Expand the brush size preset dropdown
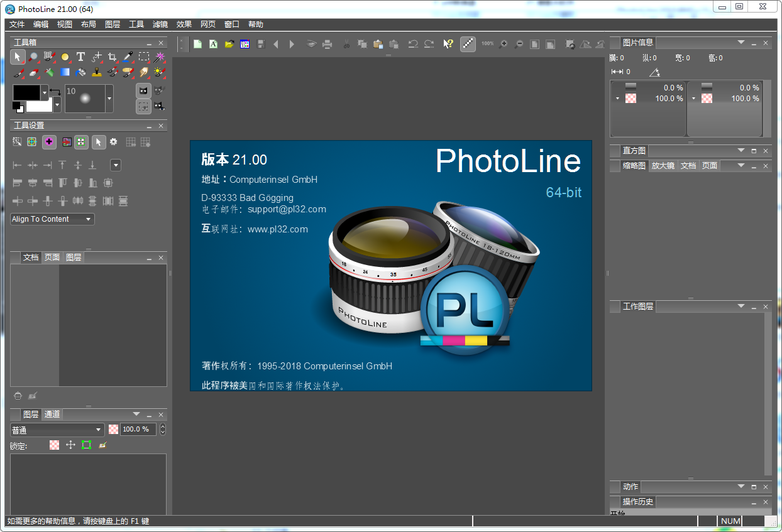Screen dimensions: 782x532 pos(109,99)
